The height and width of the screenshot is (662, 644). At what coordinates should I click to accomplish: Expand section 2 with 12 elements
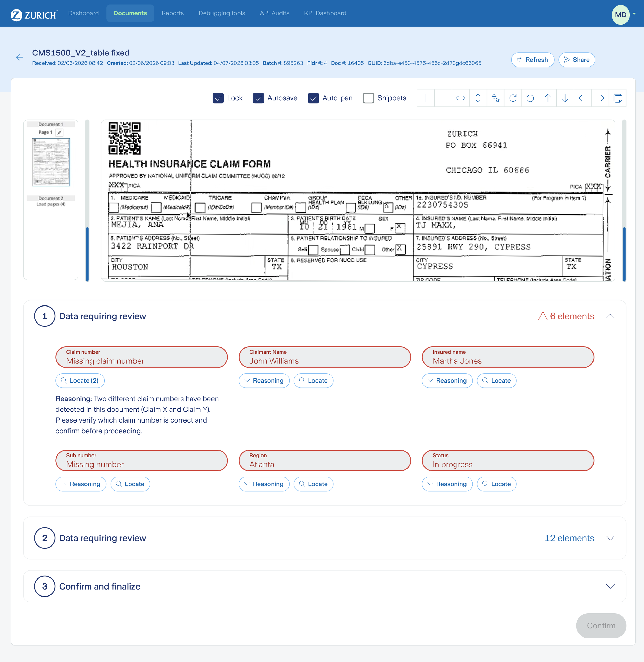(610, 538)
